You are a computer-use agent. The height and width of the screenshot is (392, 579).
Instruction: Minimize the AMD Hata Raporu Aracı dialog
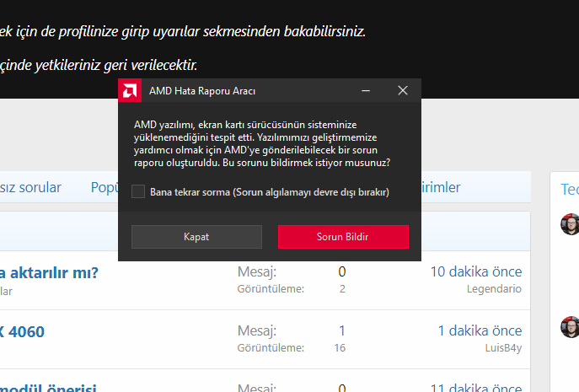[x=366, y=90]
